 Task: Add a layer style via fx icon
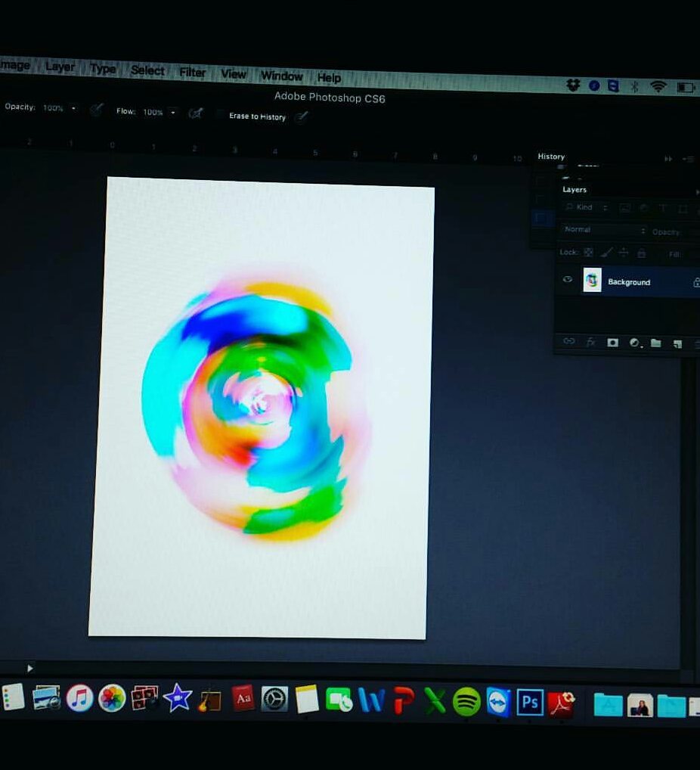[590, 342]
